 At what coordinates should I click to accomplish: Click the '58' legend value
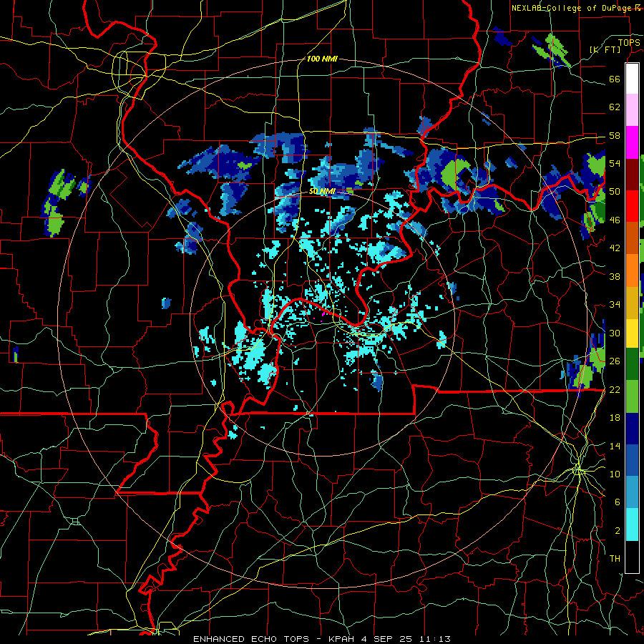[615, 135]
